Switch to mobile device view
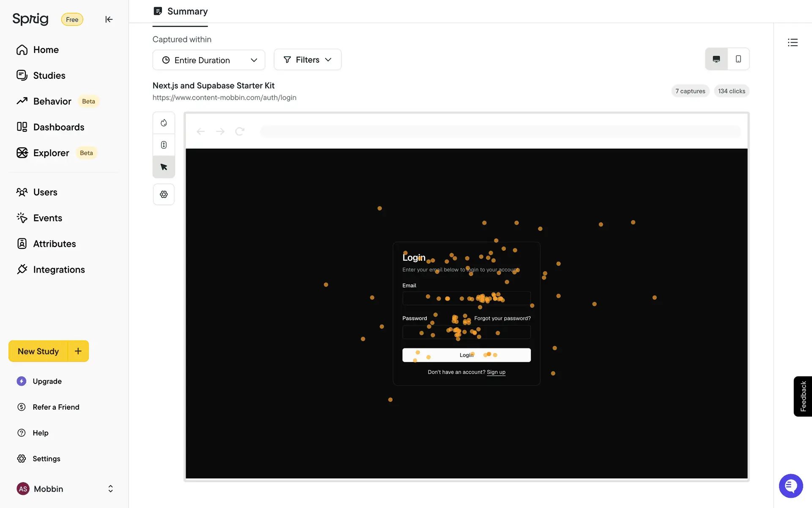The image size is (812, 508). coord(738,59)
